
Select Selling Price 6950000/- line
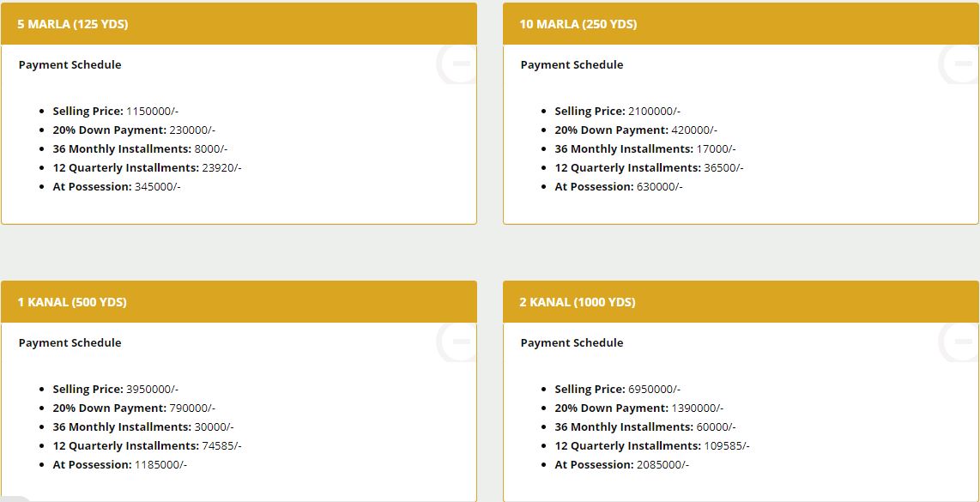point(618,390)
